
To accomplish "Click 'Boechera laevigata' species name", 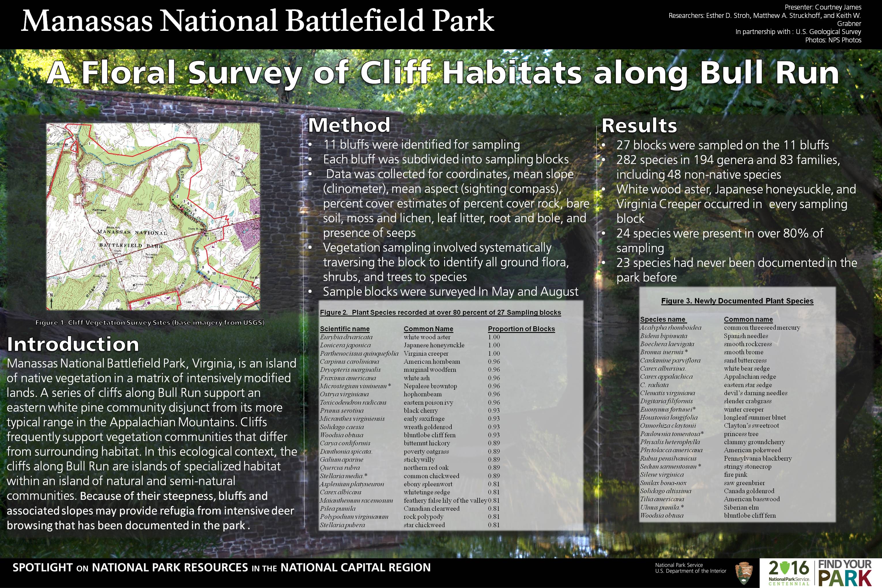I will pos(667,344).
